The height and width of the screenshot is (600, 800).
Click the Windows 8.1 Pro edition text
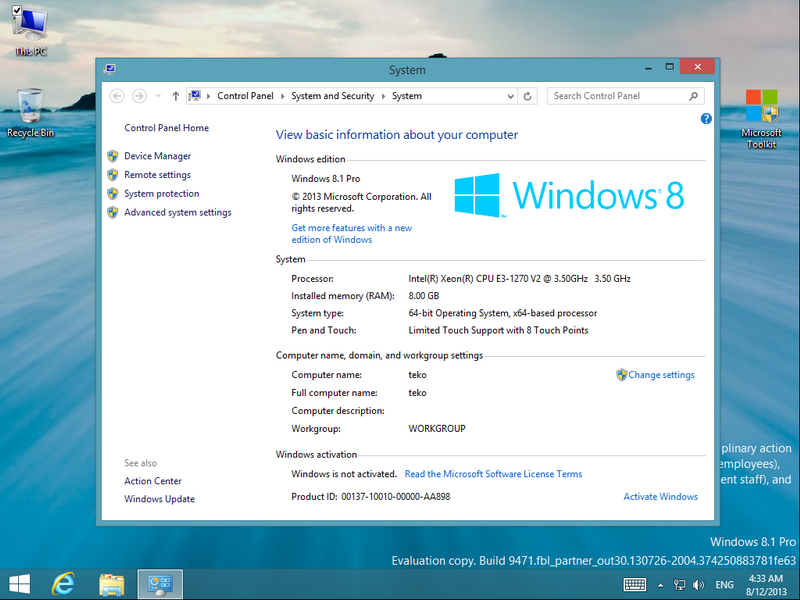326,179
